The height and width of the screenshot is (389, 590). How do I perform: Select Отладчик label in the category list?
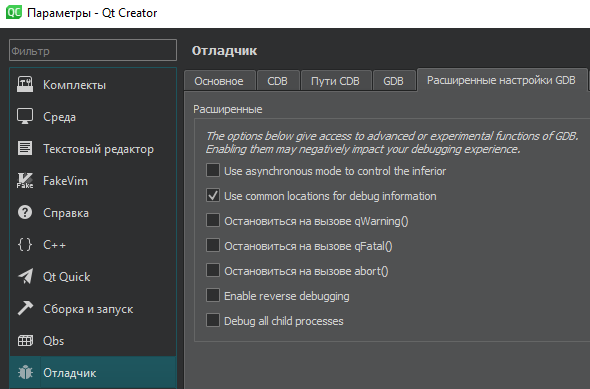tap(70, 373)
